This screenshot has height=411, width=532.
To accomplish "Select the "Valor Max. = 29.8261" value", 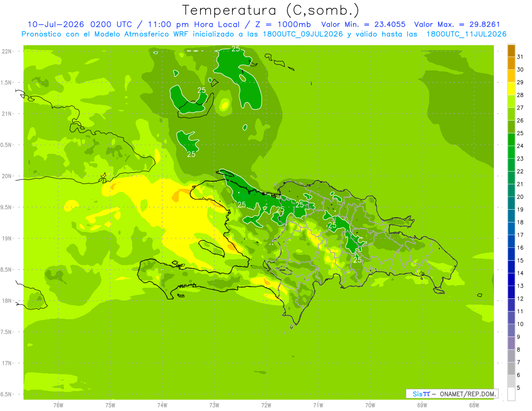I will pos(457,24).
